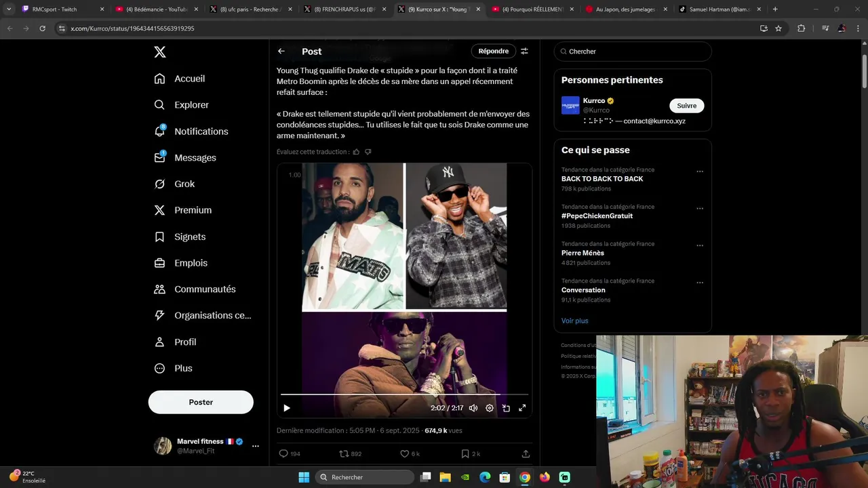
Task: Mute the video sound
Action: point(473,408)
